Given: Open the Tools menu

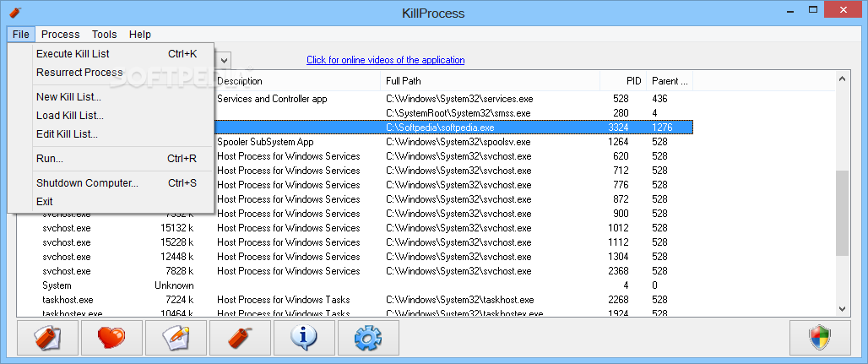Looking at the screenshot, I should [x=104, y=35].
